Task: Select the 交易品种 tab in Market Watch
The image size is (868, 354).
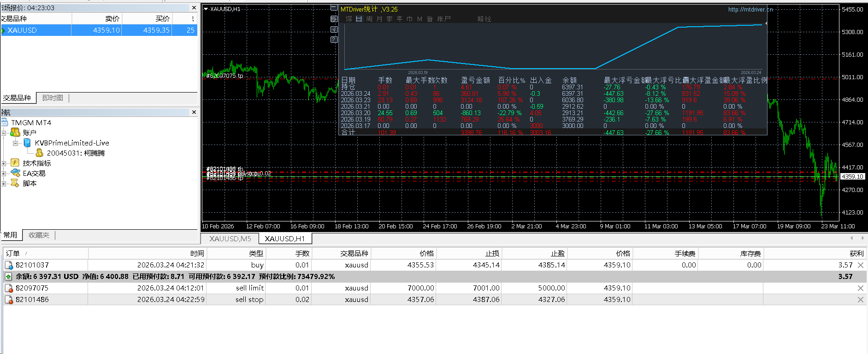Action: (17, 98)
